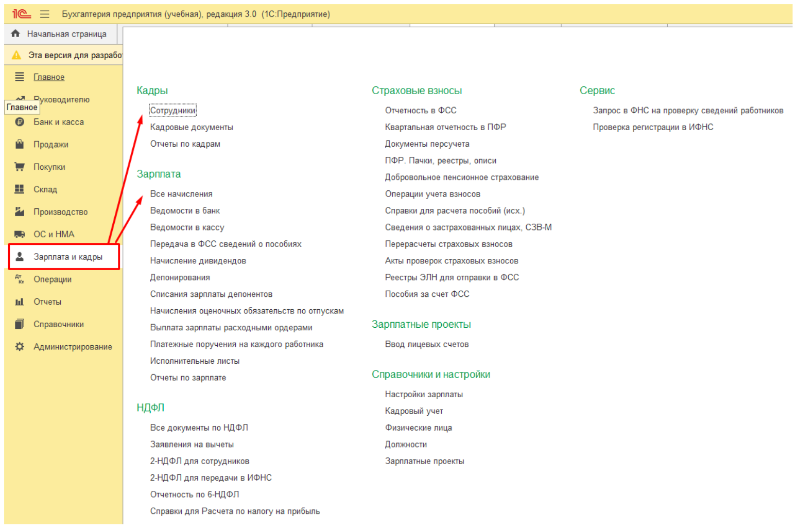
Task: Open Кадровый учет settings
Action: coord(414,411)
